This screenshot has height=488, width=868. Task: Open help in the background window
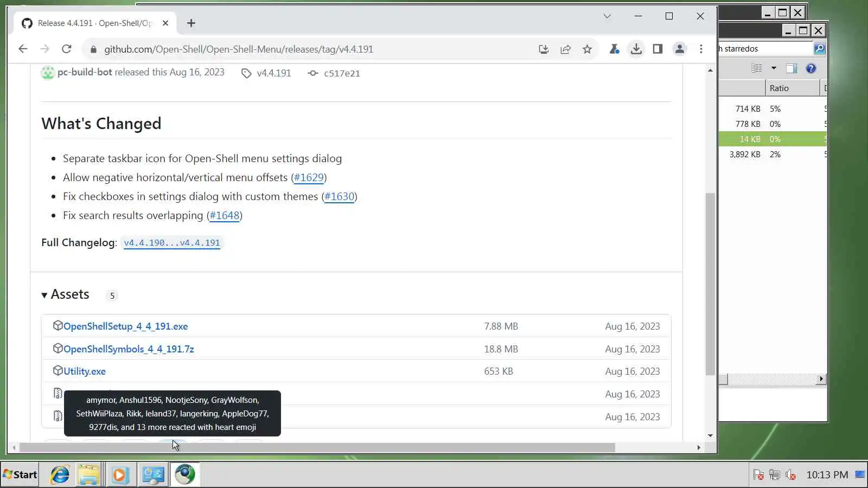(x=811, y=68)
